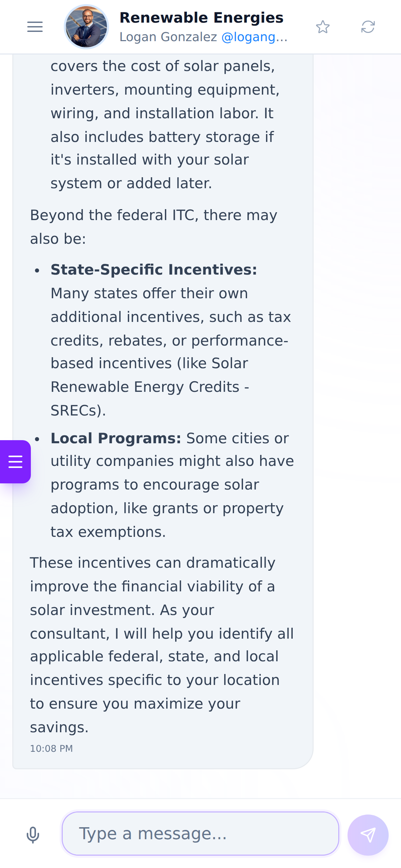Open Logan Gonzalez's profile picture
The height and width of the screenshot is (868, 401).
86,27
